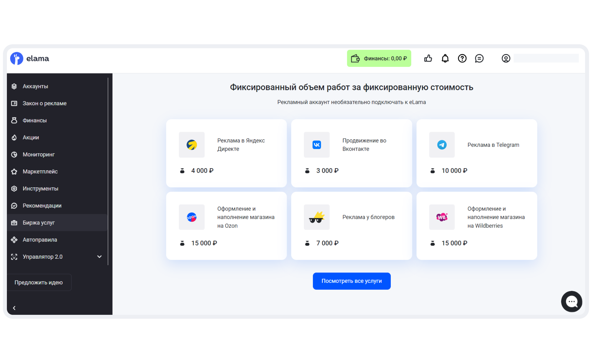
Task: Click the Предложить идею button
Action: [x=39, y=283]
